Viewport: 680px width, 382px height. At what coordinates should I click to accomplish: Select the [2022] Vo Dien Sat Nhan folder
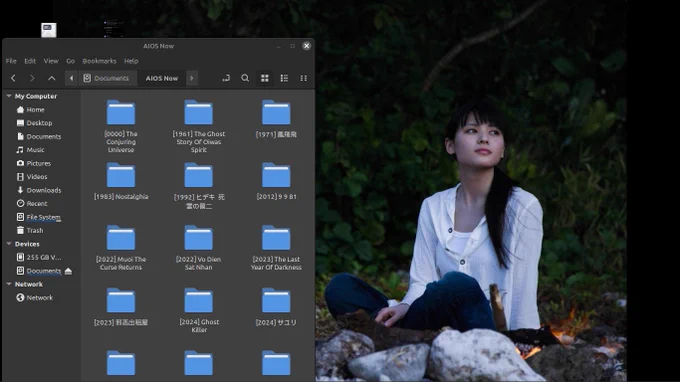point(199,248)
